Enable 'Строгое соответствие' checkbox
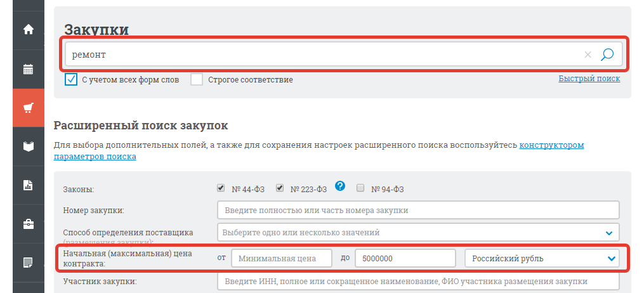Image resolution: width=644 pixels, height=293 pixels. pyautogui.click(x=197, y=79)
